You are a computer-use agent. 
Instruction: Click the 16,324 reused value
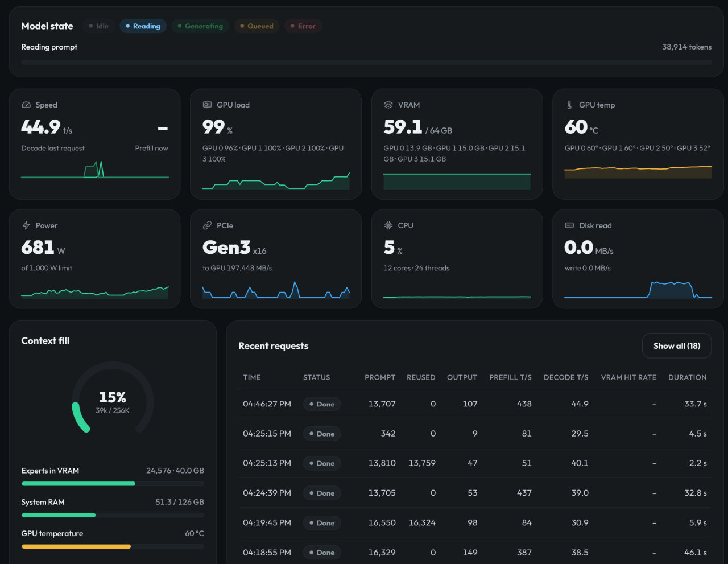[x=422, y=522]
